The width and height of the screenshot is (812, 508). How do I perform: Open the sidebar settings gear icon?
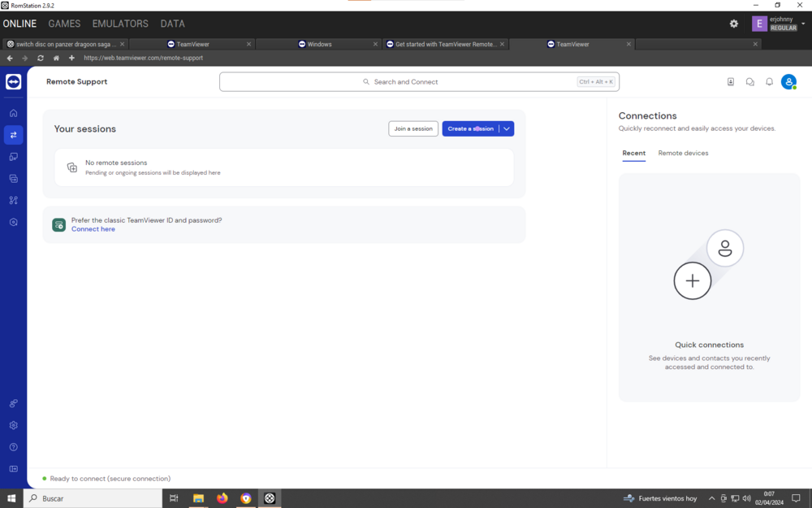(13, 425)
